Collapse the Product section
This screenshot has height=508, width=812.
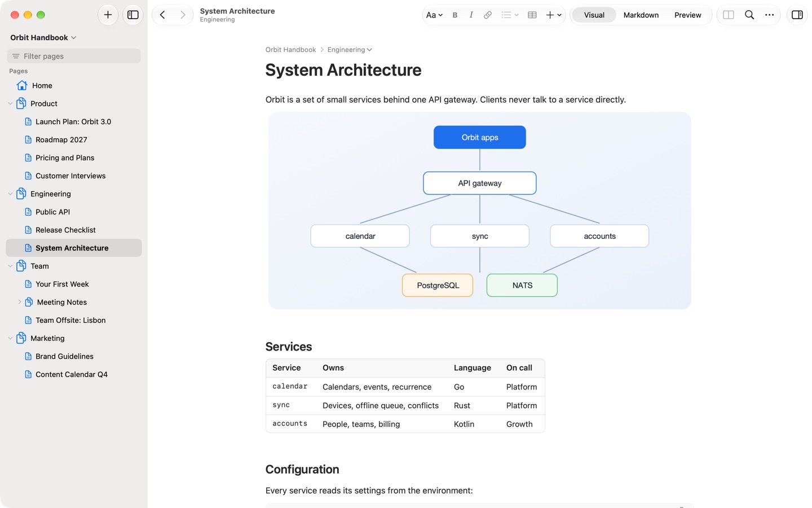pos(10,103)
